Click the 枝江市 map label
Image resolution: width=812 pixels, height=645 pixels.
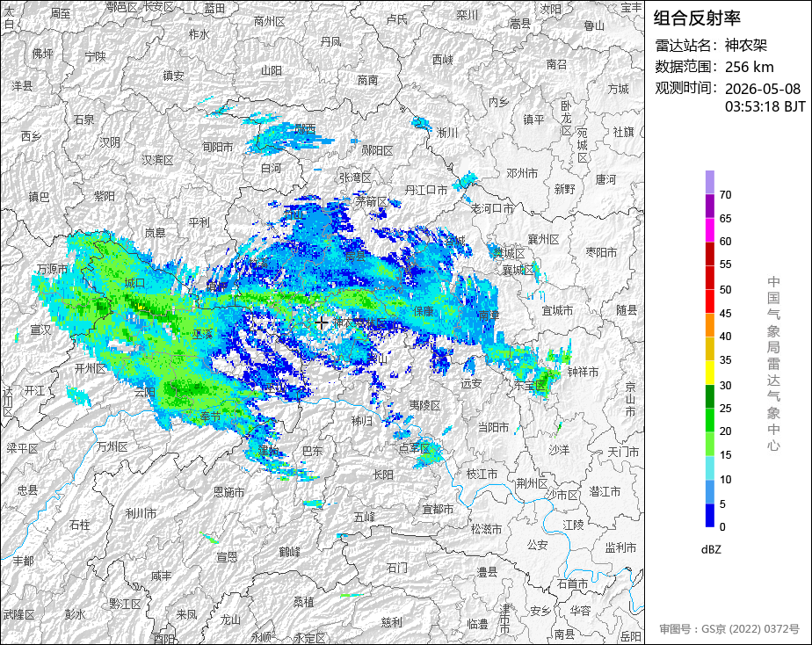click(x=482, y=474)
